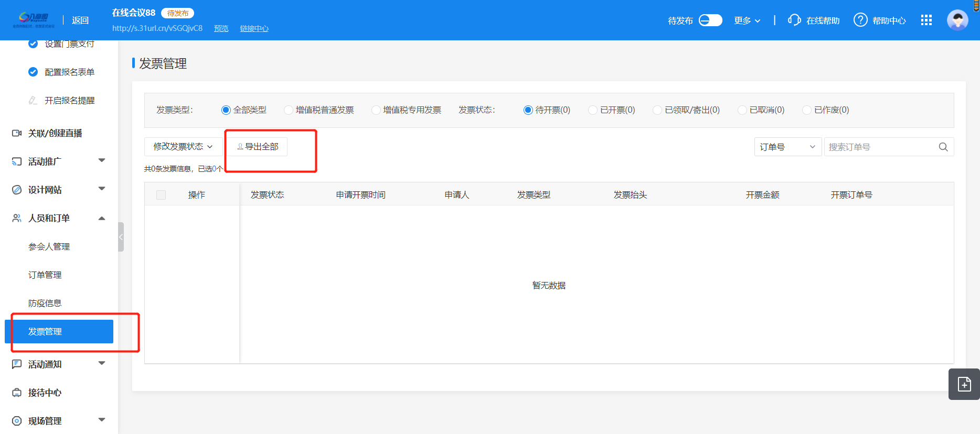The height and width of the screenshot is (434, 980).
Task: Click the 申请人 column header
Action: pyautogui.click(x=457, y=195)
